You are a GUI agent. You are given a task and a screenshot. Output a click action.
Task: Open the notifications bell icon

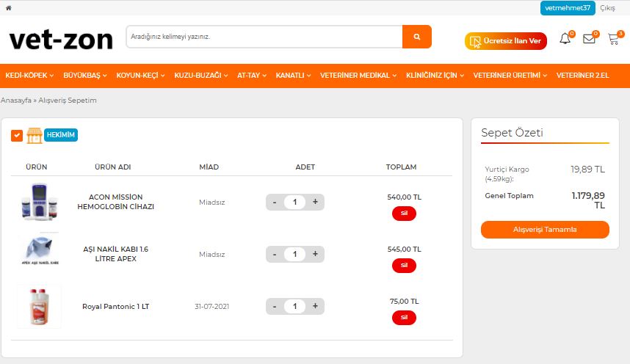[x=565, y=40]
